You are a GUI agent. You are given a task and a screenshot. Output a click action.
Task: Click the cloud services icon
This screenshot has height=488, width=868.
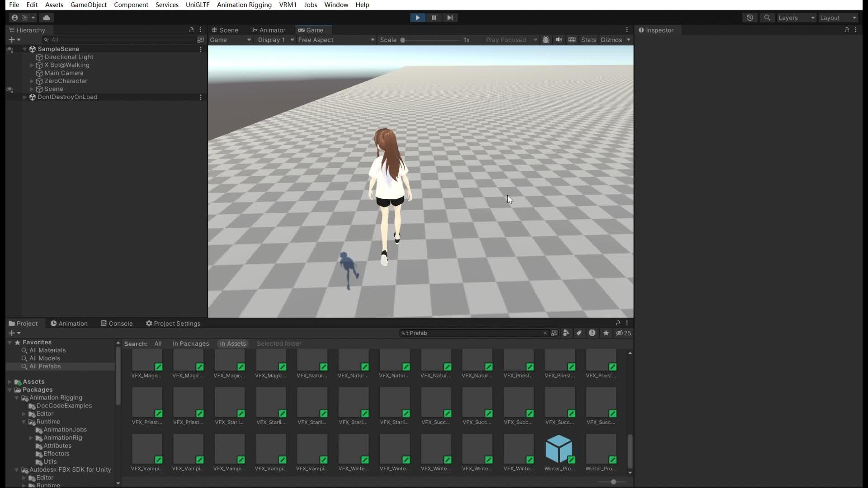pos(47,18)
